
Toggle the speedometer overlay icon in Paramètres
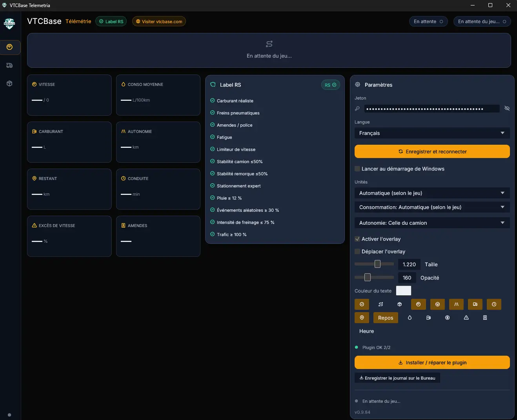pyautogui.click(x=418, y=304)
